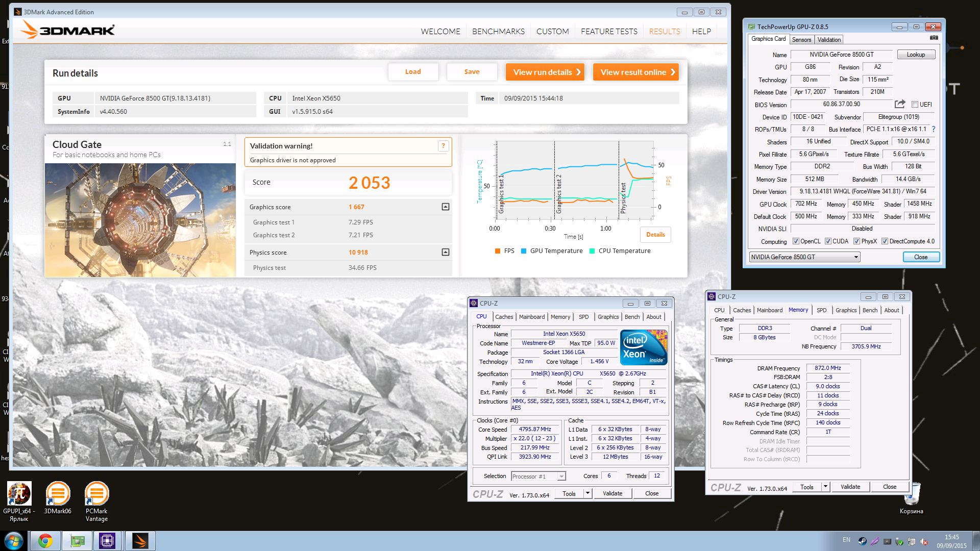Image resolution: width=980 pixels, height=551 pixels.
Task: Click the Bus Interface question mark in GPU-Z
Action: [934, 129]
